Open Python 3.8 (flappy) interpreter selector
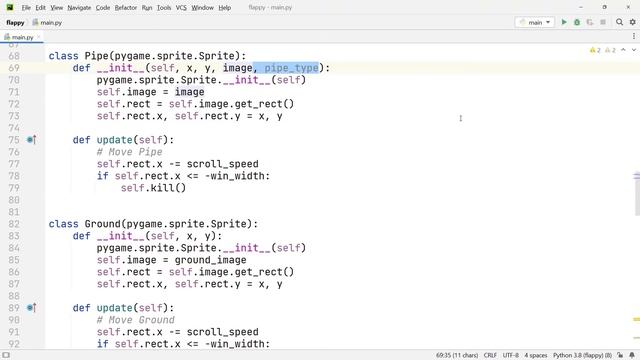Viewport: 640px width, 360px height. click(582, 355)
